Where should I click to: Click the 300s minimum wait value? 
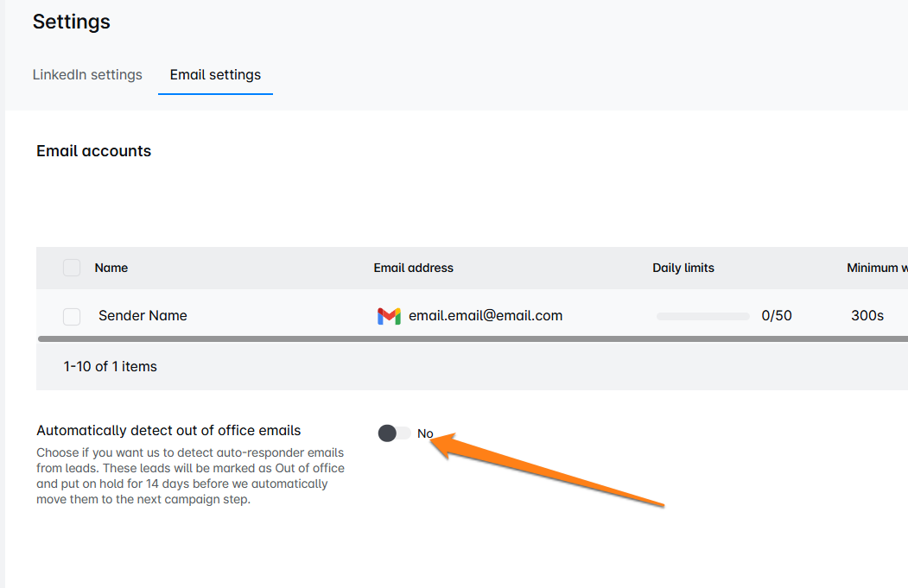pyautogui.click(x=867, y=316)
